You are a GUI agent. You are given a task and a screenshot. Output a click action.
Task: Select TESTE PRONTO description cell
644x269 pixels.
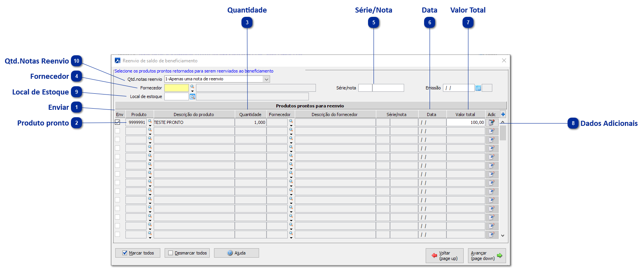click(194, 122)
